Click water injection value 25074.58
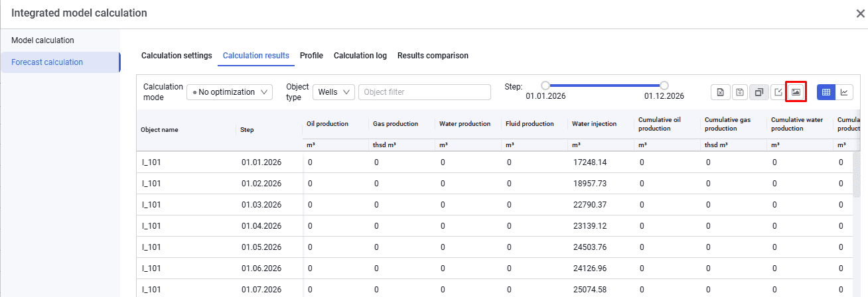 pos(590,289)
